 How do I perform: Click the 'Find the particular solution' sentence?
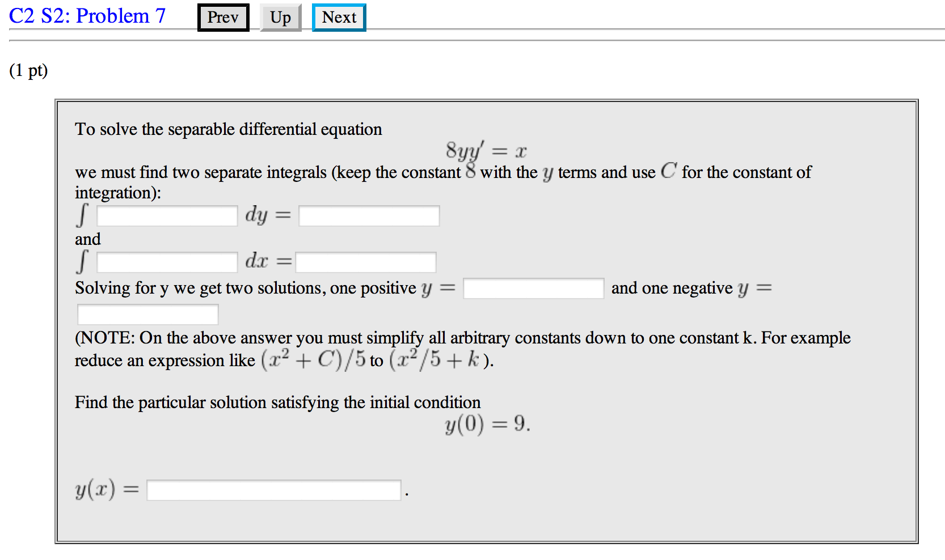coord(277,402)
